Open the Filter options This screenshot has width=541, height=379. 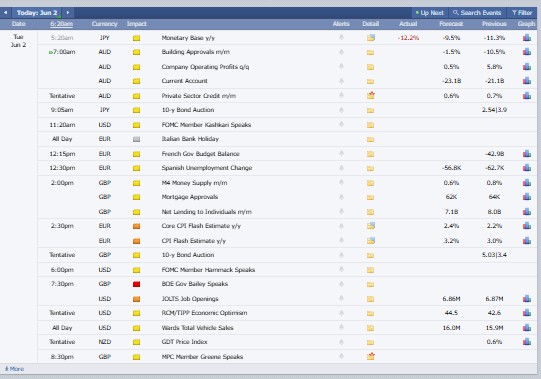(522, 13)
